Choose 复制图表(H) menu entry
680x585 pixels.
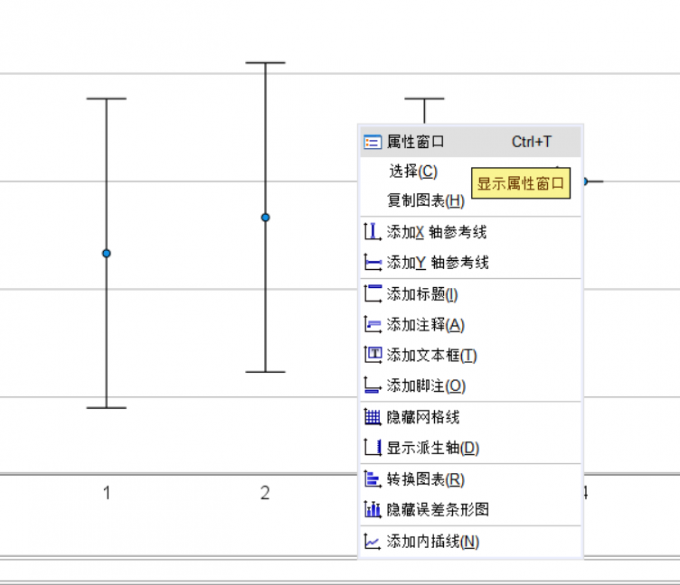click(471, 201)
